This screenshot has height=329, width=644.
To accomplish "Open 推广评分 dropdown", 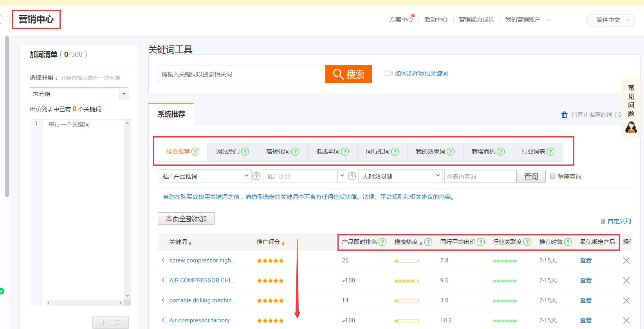I will [342, 176].
